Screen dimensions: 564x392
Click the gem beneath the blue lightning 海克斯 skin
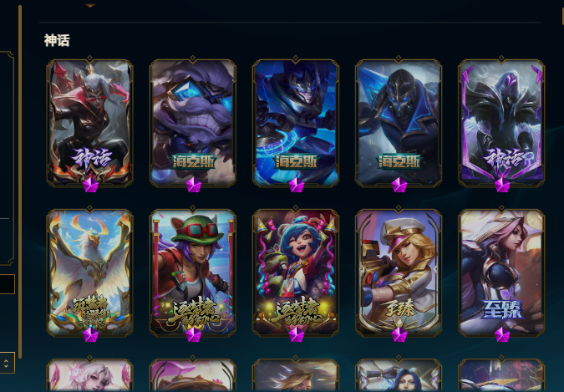(x=296, y=185)
